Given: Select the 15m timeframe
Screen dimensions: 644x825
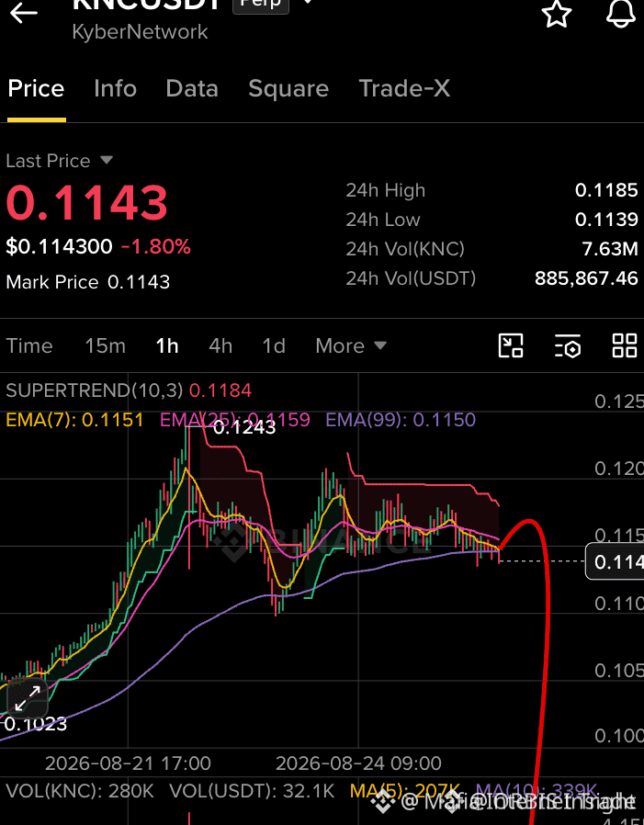Looking at the screenshot, I should 106,345.
